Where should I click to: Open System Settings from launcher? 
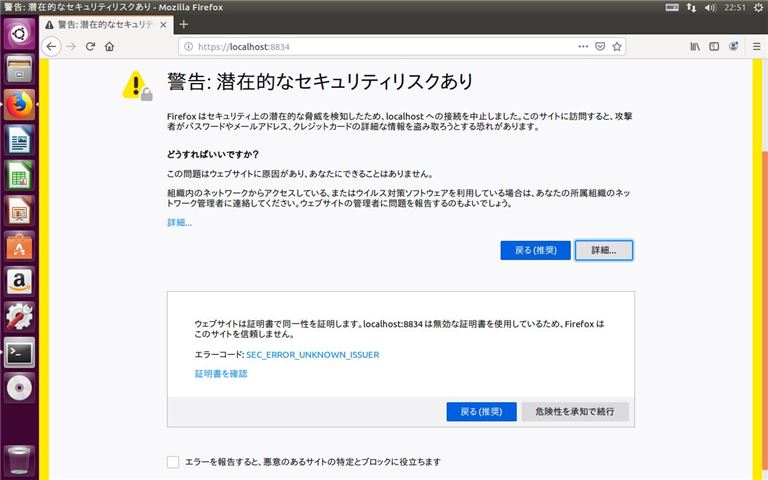[19, 317]
